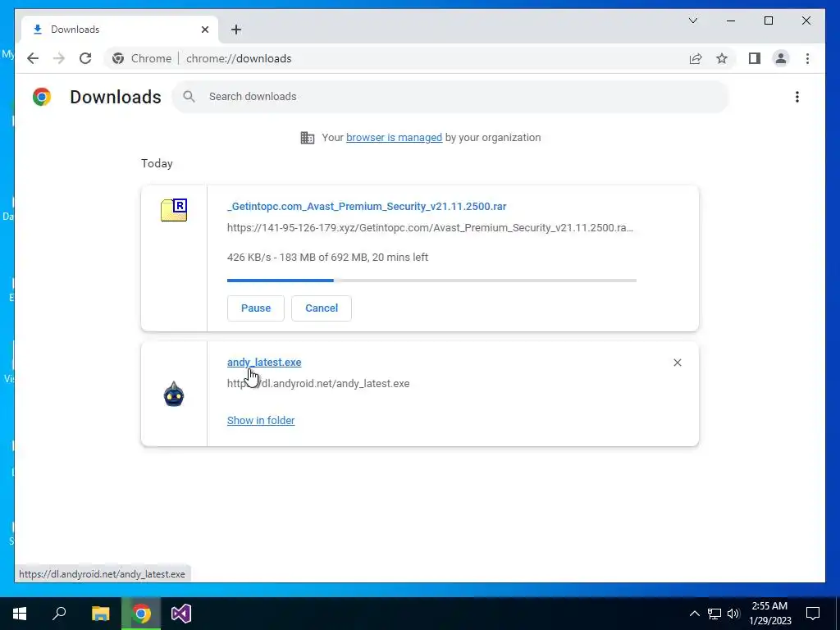
Task: Open Downloads page more actions menu
Action: tap(797, 97)
